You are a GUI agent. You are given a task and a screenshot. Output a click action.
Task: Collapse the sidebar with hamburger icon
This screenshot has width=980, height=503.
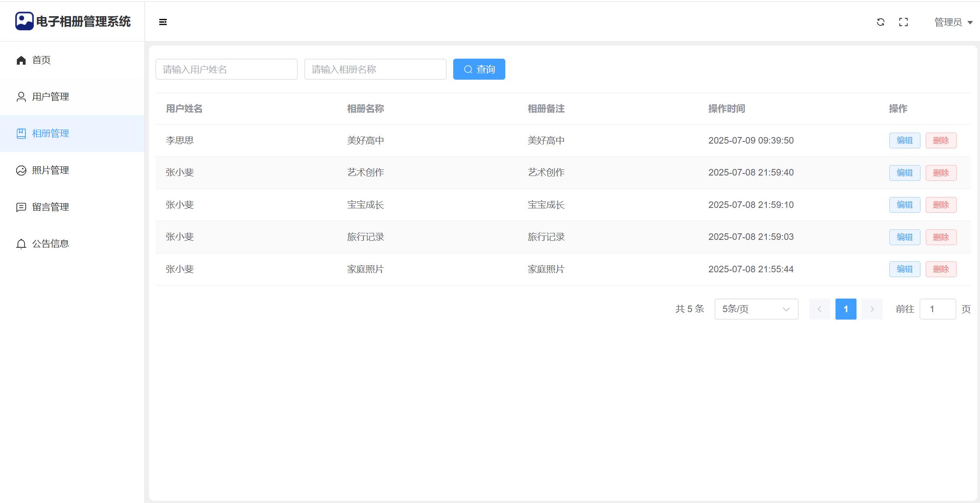pyautogui.click(x=163, y=22)
